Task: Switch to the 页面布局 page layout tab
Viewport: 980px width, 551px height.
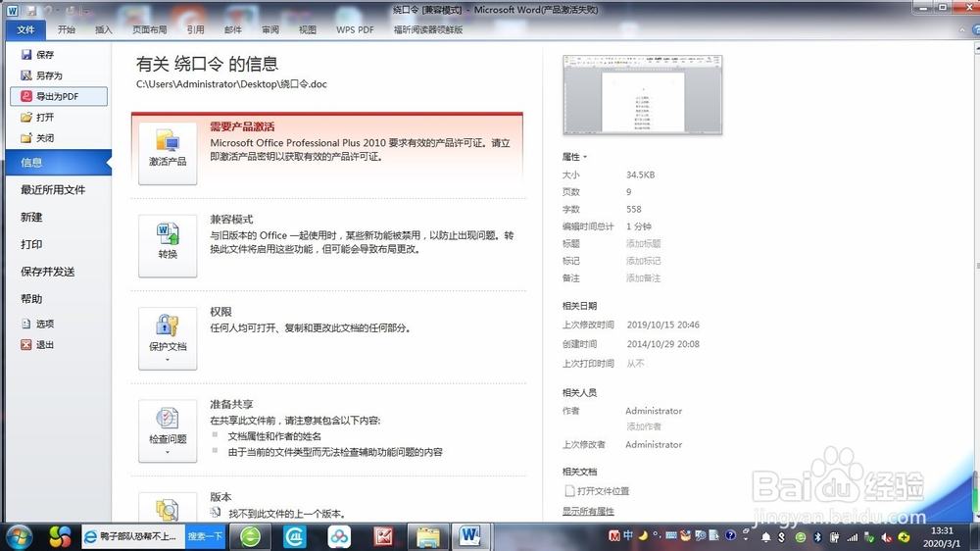Action: [x=149, y=29]
